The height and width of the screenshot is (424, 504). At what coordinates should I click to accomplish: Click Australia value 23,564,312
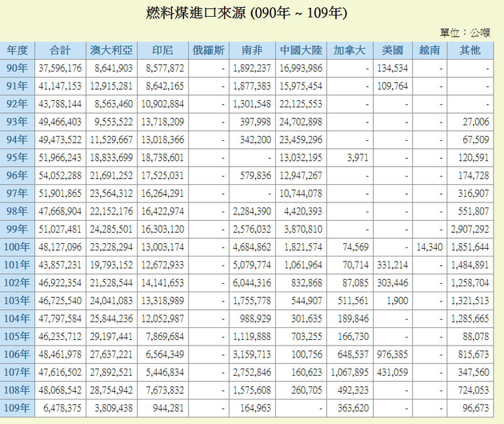(x=111, y=193)
